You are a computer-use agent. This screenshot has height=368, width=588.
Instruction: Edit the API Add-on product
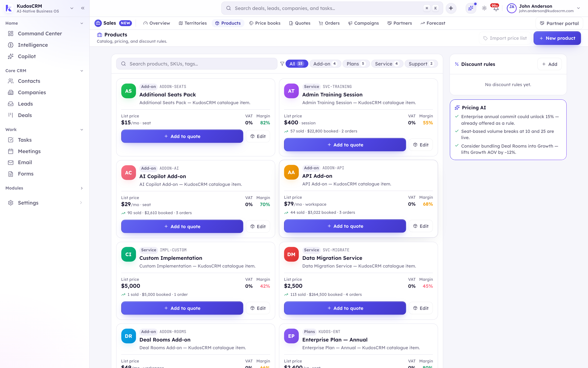tap(421, 226)
